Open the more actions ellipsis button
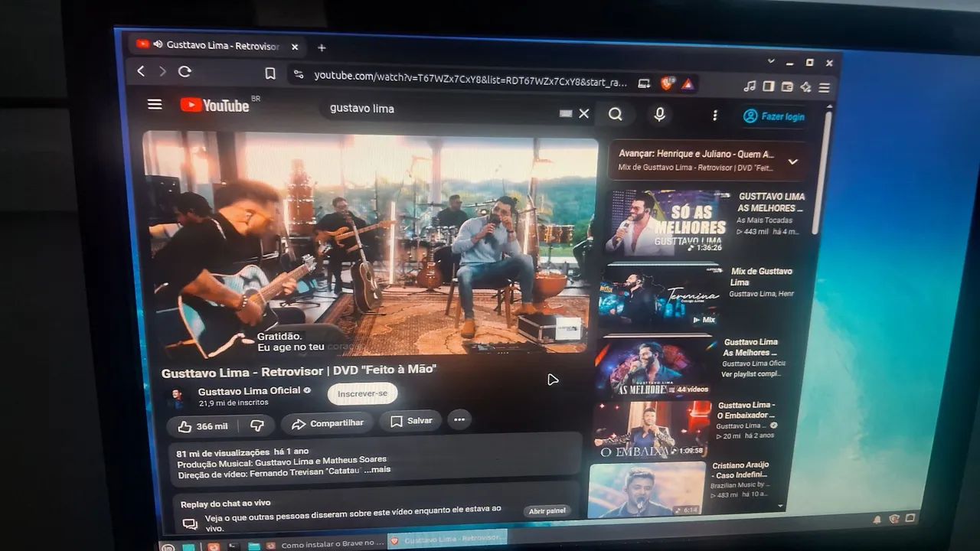This screenshot has width=980, height=551. pyautogui.click(x=459, y=419)
